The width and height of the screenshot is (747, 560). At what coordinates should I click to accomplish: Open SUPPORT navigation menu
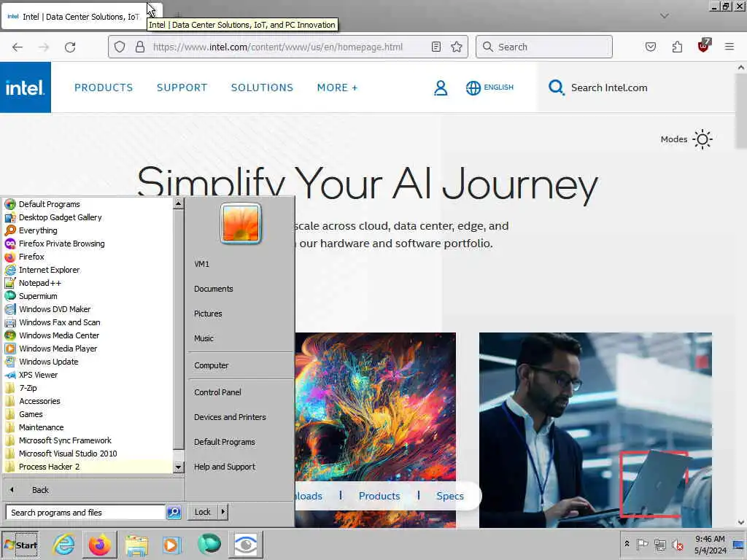pyautogui.click(x=182, y=87)
